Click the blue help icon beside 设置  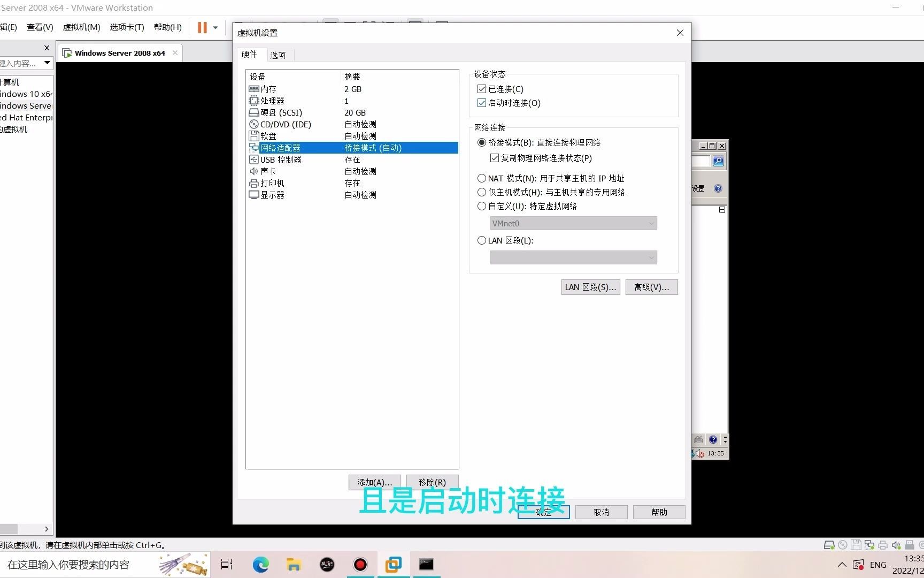click(x=718, y=188)
